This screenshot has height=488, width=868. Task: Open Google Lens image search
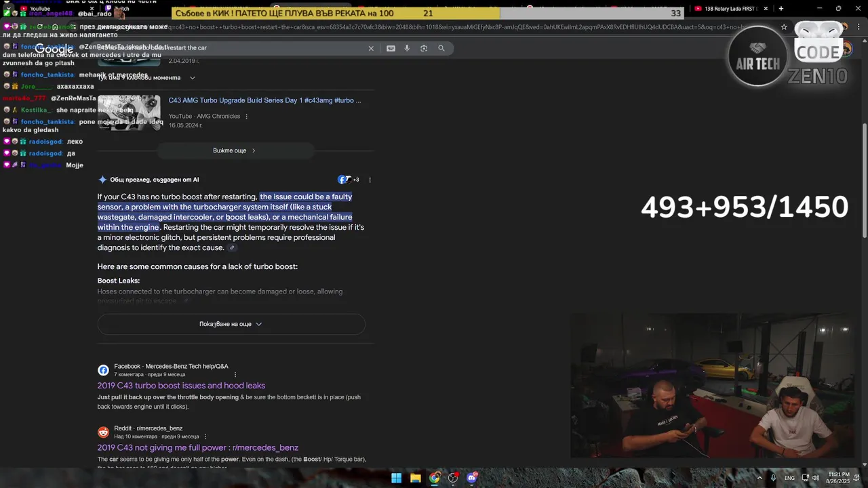tap(424, 48)
